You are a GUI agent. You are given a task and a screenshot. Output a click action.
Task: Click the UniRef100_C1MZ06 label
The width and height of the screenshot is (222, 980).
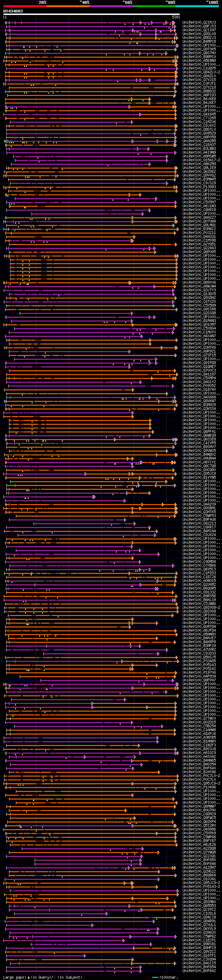point(199,122)
